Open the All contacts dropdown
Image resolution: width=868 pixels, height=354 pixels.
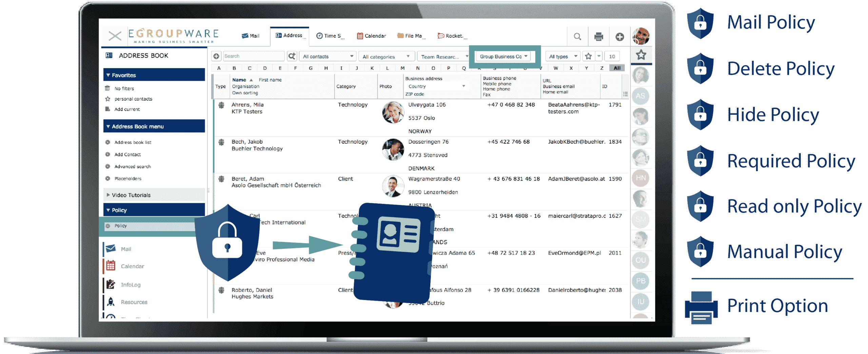(328, 57)
